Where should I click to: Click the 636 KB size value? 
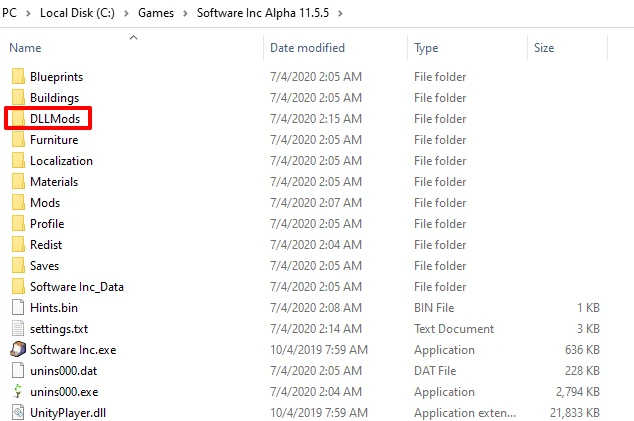582,350
